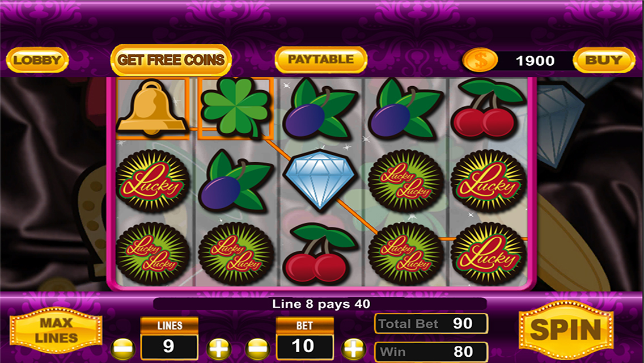644x363 pixels.
Task: Click the cherries in the top right reel
Action: pos(488,108)
